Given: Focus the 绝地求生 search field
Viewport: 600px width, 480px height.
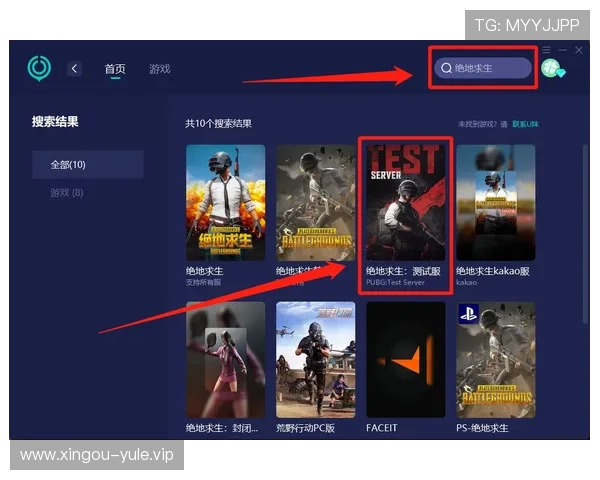Looking at the screenshot, I should click(x=483, y=68).
